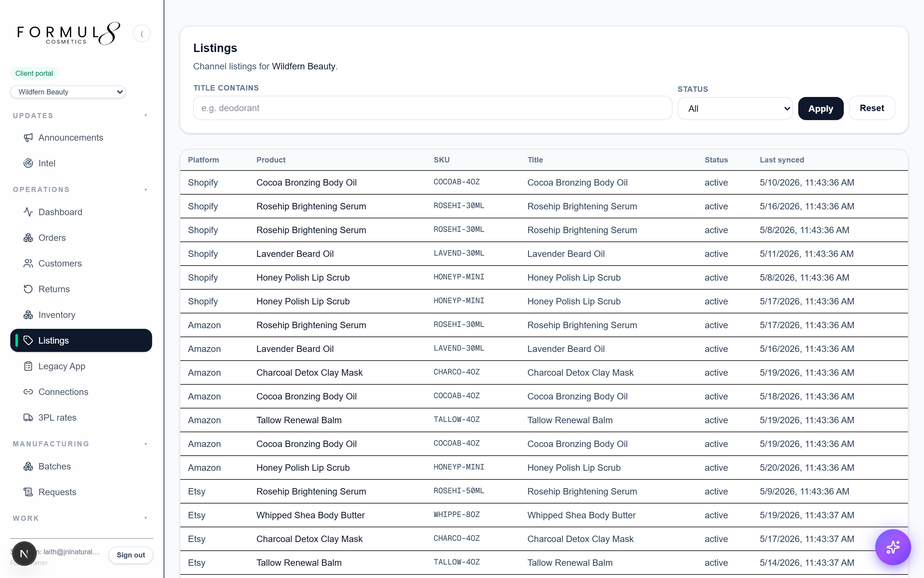Click the Legacy App clipboard icon
The image size is (924, 578).
tap(28, 366)
